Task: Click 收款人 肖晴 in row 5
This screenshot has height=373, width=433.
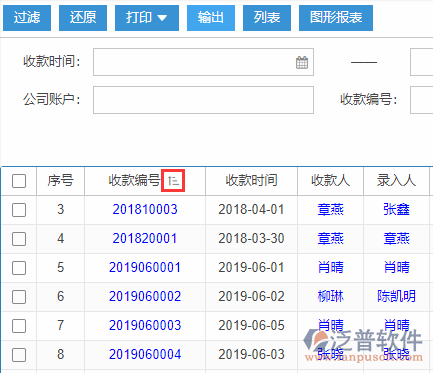Action: (x=330, y=267)
